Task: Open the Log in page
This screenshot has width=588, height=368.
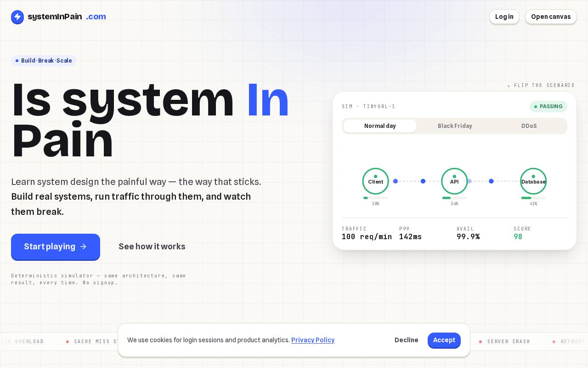Action: tap(504, 17)
